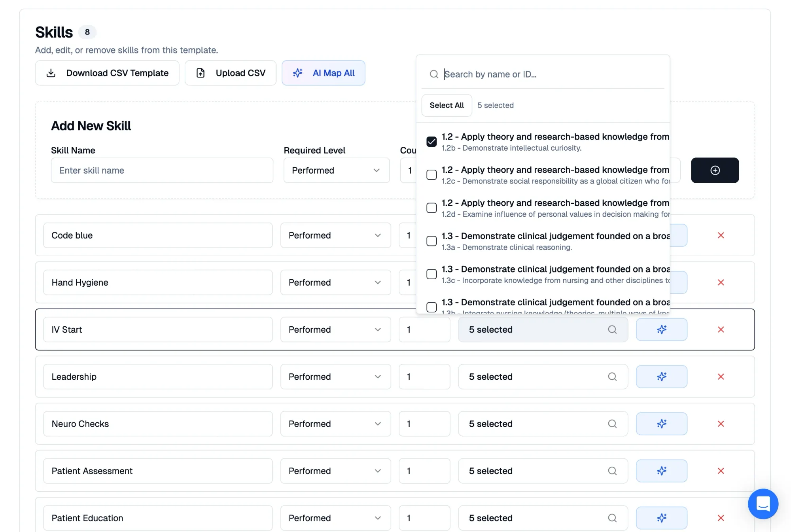
Task: Run AI mapping for Leadership
Action: coord(661,377)
